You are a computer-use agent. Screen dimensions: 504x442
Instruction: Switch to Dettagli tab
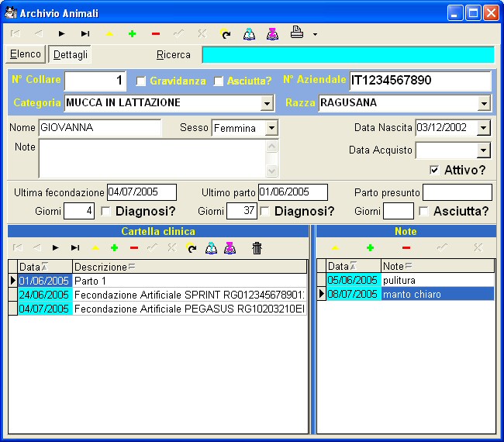pyautogui.click(x=70, y=54)
